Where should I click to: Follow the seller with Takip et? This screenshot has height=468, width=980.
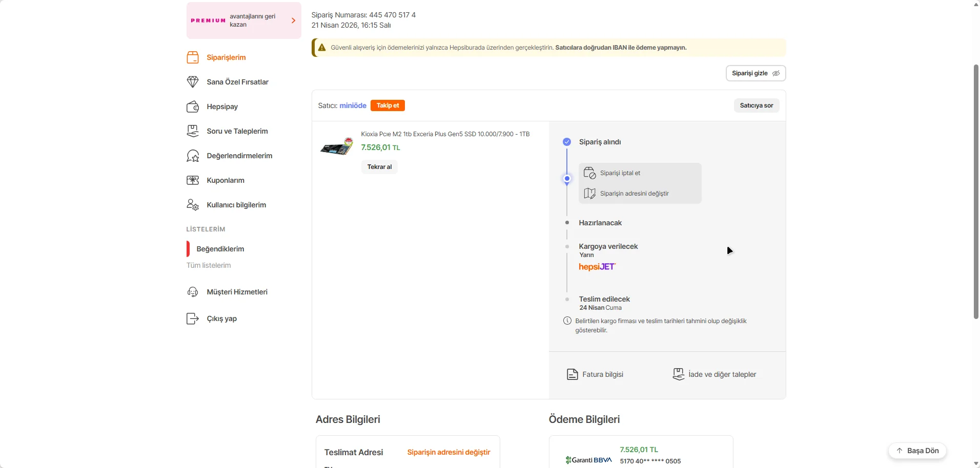[387, 105]
